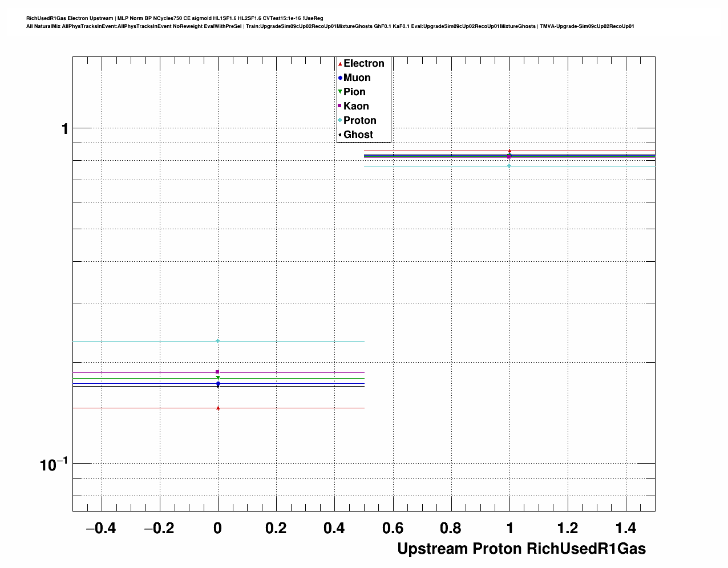Select the purple Kaon data point at x=0
The width and height of the screenshot is (728, 568).
(217, 372)
